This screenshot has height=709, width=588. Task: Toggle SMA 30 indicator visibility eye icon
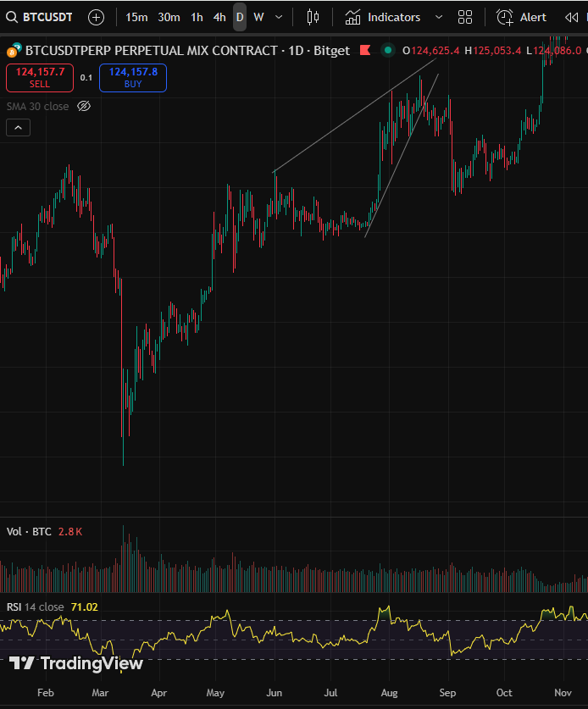pyautogui.click(x=84, y=106)
